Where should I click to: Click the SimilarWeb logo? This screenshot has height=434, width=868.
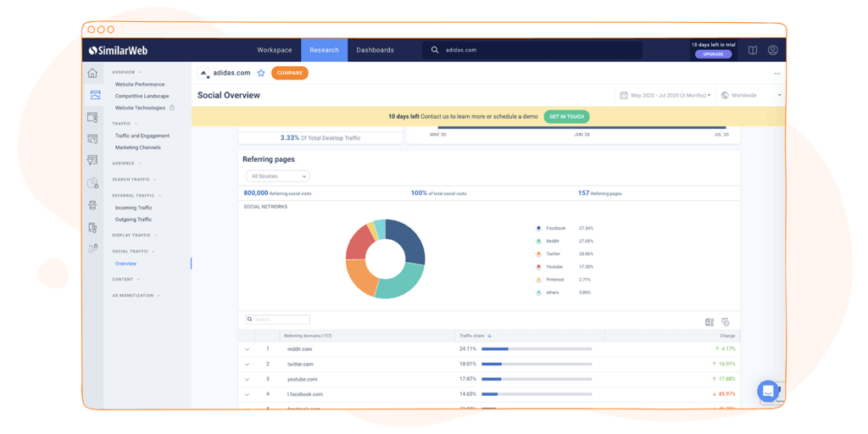tap(118, 50)
